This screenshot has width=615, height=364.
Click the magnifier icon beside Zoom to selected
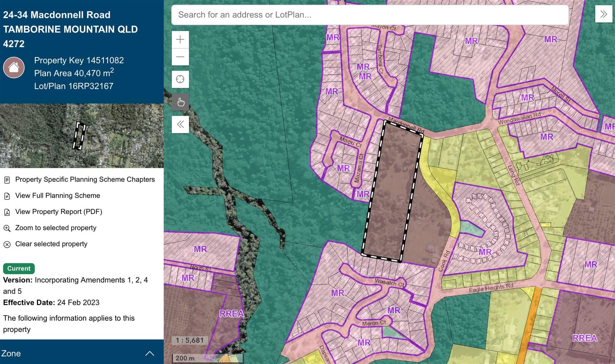coord(7,228)
